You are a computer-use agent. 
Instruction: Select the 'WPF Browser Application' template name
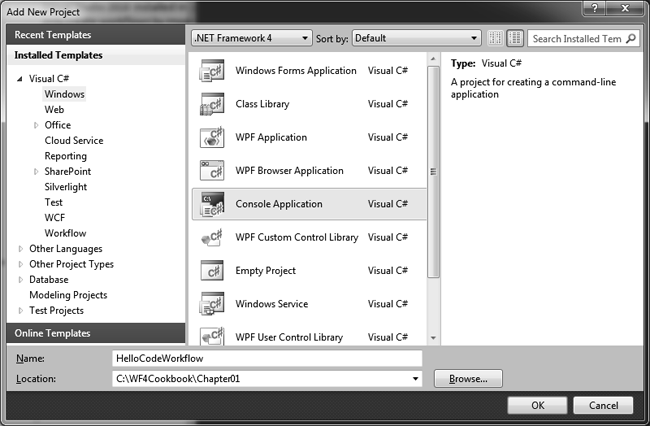[x=289, y=171]
